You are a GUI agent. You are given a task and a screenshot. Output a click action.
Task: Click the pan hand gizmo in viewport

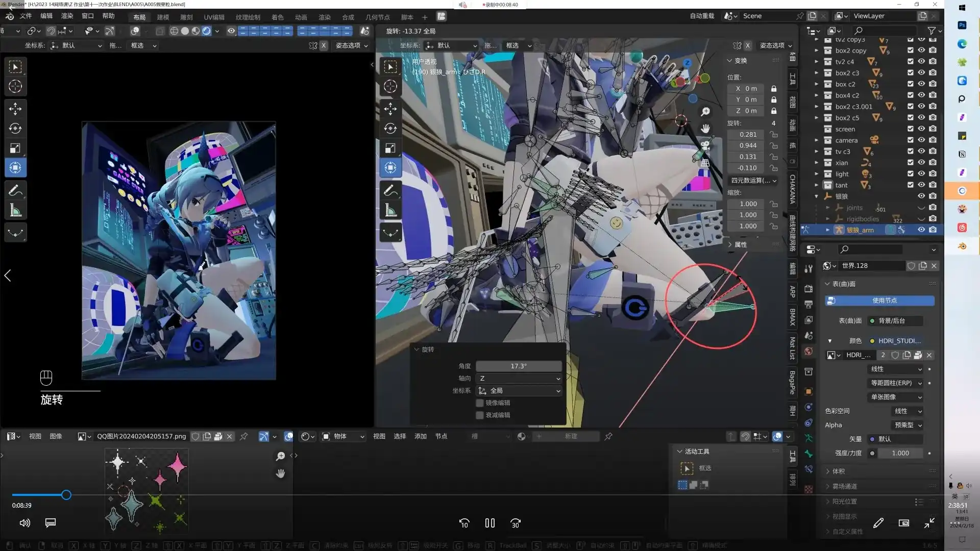(705, 129)
